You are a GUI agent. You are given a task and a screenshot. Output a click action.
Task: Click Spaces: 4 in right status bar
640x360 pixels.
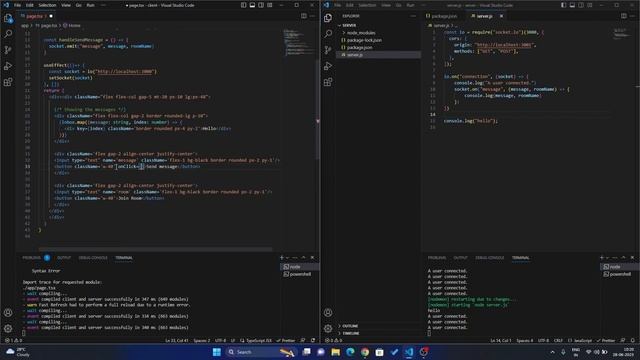click(x=524, y=340)
